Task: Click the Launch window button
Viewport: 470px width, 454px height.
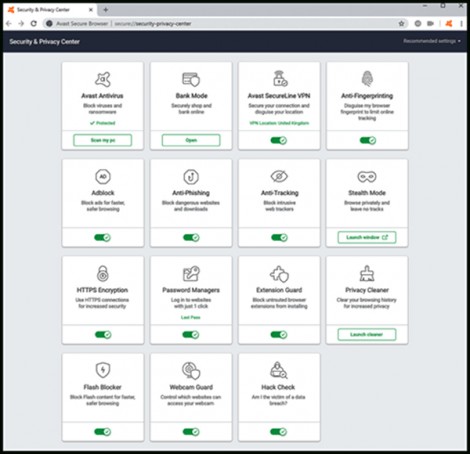Action: coord(367,237)
